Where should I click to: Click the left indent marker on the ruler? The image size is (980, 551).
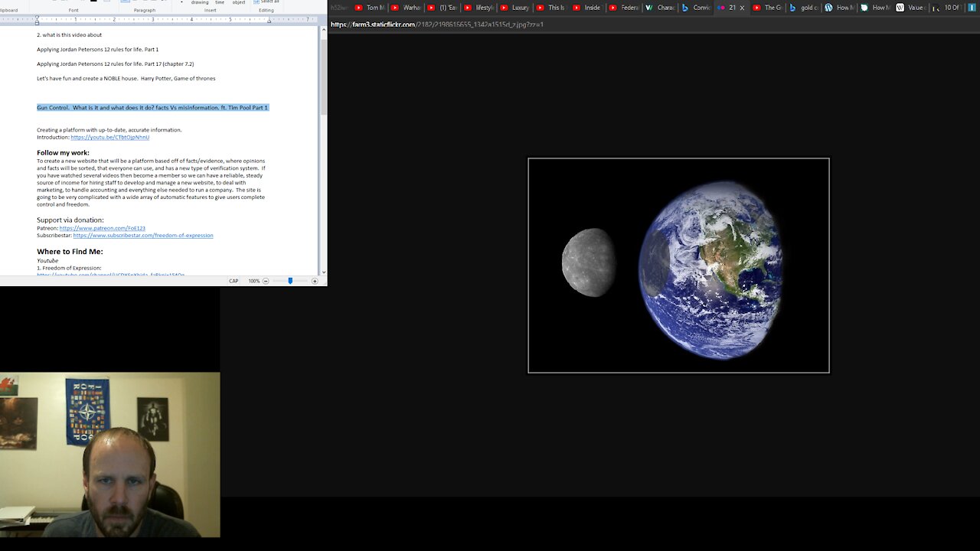(x=37, y=21)
